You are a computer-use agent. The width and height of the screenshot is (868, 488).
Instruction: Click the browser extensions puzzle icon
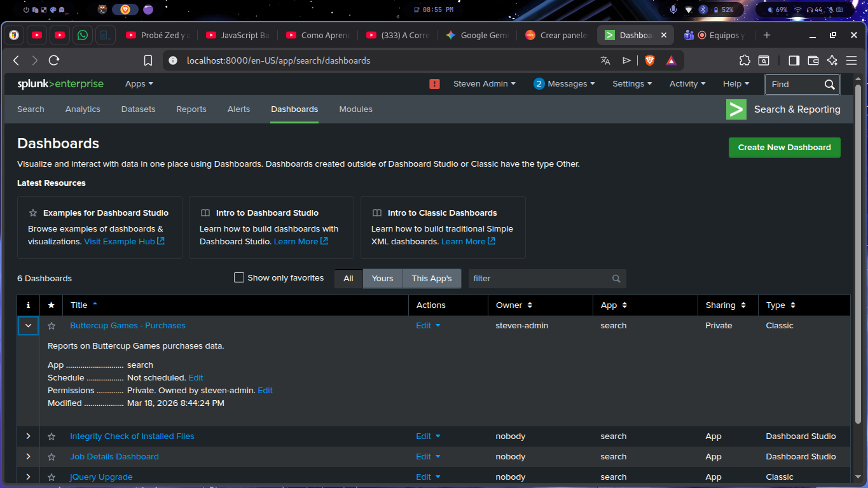point(744,60)
